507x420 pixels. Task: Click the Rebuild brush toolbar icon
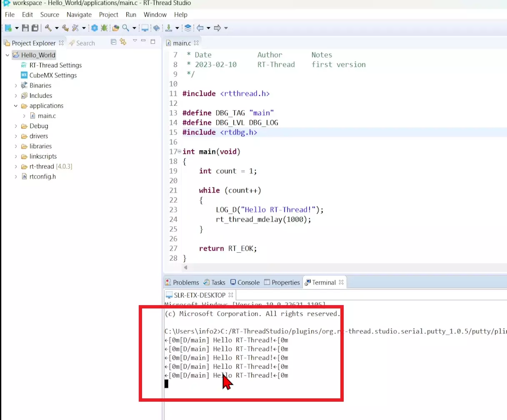click(x=65, y=28)
